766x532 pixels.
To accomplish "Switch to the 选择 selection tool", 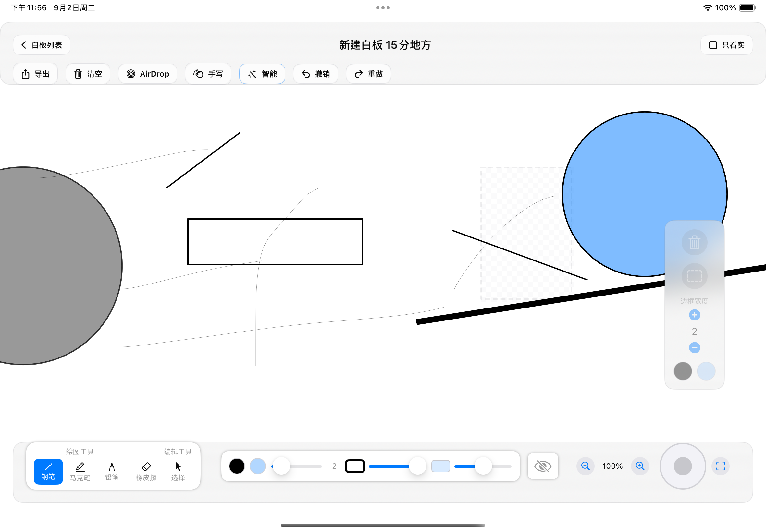I will [178, 471].
